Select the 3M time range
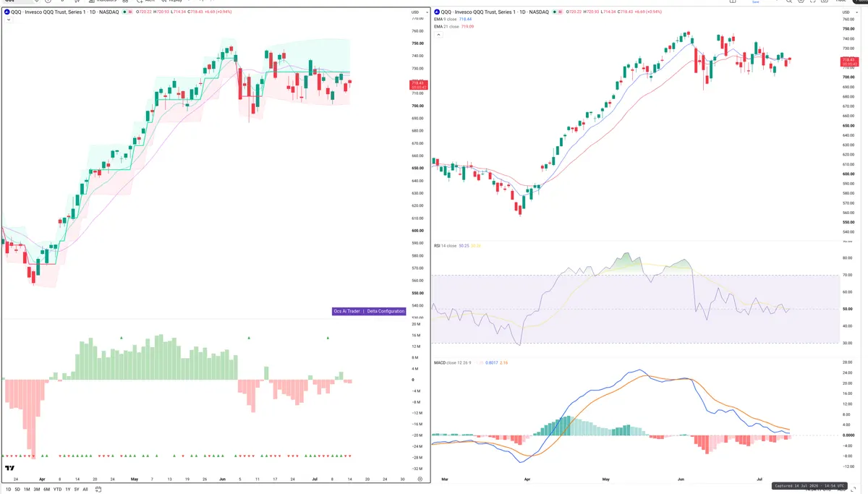Image resolution: width=868 pixels, height=494 pixels. [x=37, y=489]
